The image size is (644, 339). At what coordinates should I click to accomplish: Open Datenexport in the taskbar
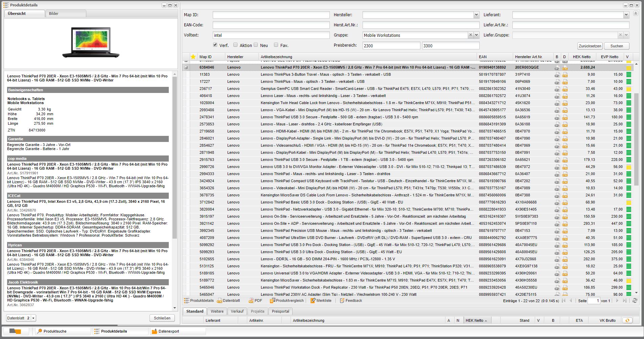click(177, 332)
